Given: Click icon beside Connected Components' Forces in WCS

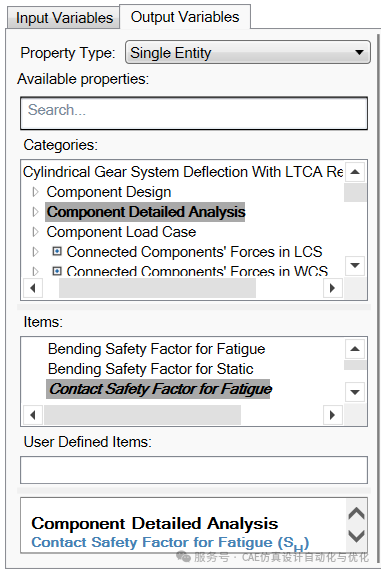Looking at the screenshot, I should tap(57, 271).
